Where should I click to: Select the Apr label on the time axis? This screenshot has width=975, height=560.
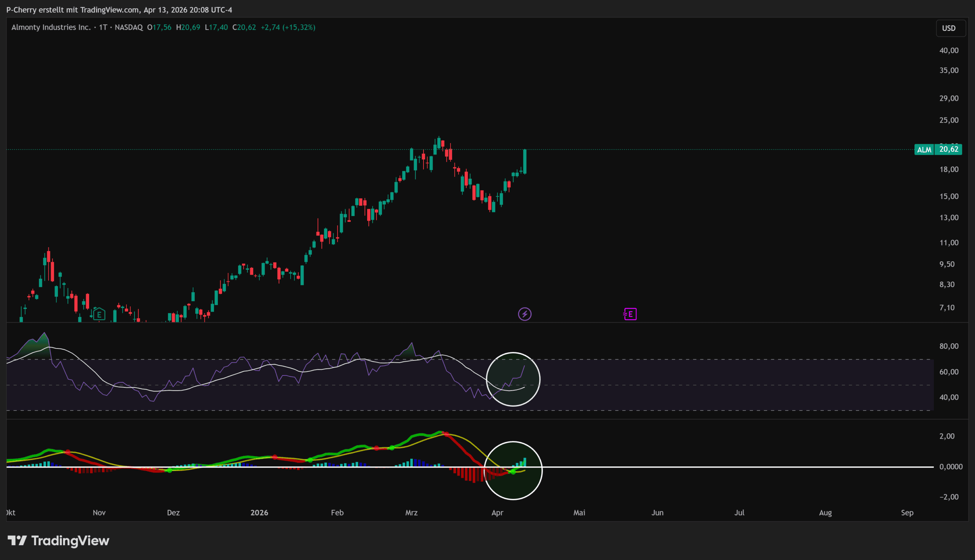tap(497, 513)
